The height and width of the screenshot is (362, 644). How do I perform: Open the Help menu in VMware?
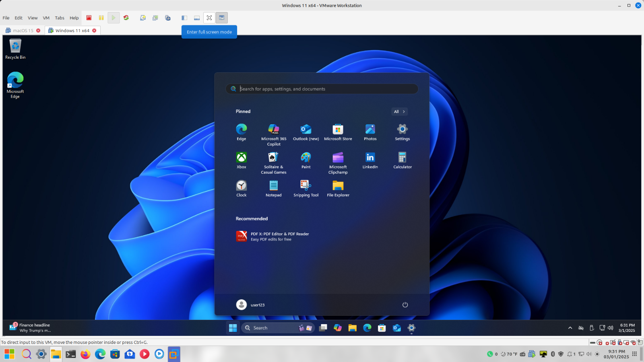click(74, 18)
